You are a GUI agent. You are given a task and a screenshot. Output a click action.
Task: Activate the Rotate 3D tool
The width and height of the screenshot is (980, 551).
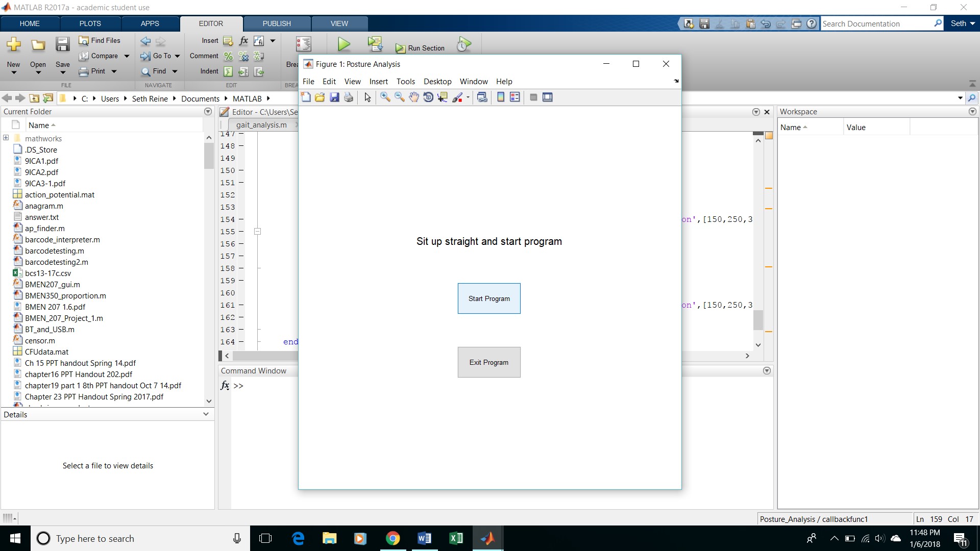pyautogui.click(x=428, y=97)
